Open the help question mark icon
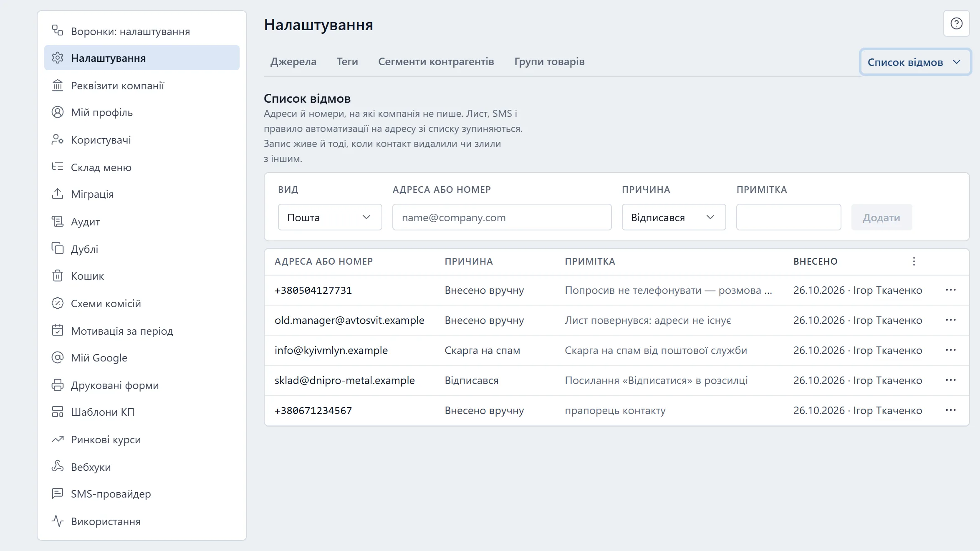980x551 pixels. (956, 23)
